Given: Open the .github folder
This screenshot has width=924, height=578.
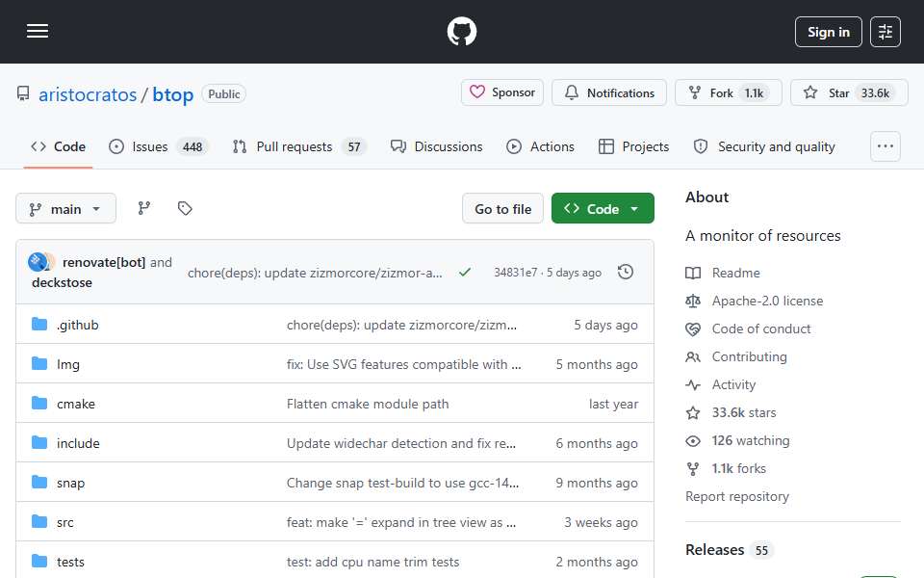Looking at the screenshot, I should [78, 325].
